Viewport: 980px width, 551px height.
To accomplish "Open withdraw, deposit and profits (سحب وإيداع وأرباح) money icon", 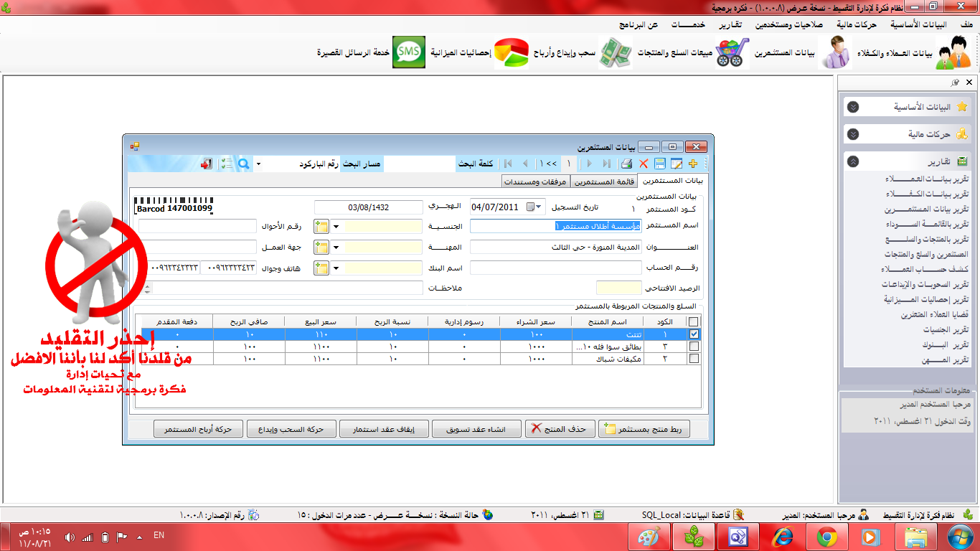I will point(616,53).
